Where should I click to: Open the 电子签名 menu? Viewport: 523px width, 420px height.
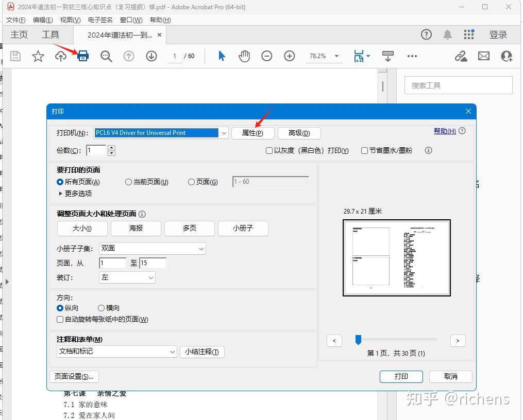(x=100, y=20)
